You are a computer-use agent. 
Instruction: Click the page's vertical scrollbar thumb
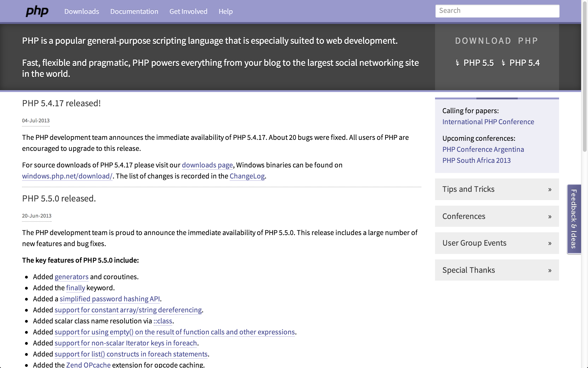(x=585, y=77)
